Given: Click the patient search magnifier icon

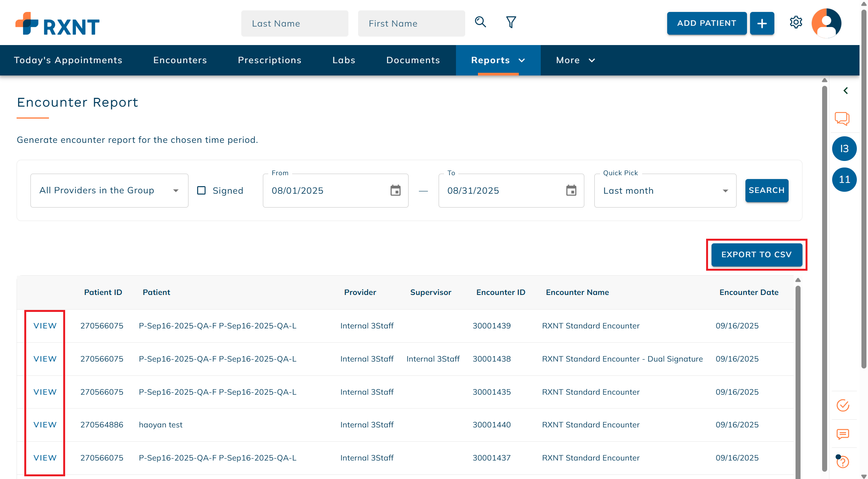Looking at the screenshot, I should (x=480, y=22).
